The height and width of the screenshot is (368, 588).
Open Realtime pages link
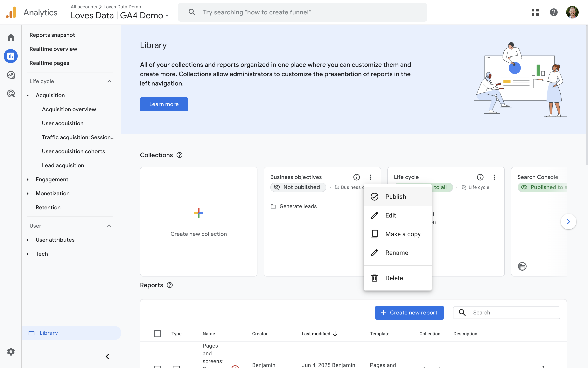49,63
